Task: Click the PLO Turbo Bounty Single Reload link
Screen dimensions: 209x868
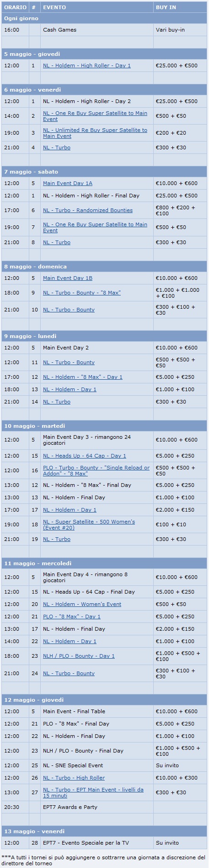Action: pos(96,470)
